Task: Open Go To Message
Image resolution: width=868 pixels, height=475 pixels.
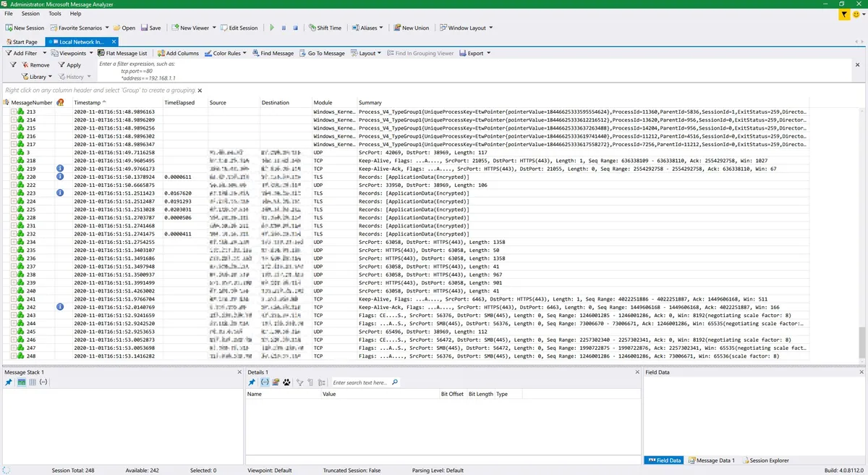Action: click(x=322, y=53)
